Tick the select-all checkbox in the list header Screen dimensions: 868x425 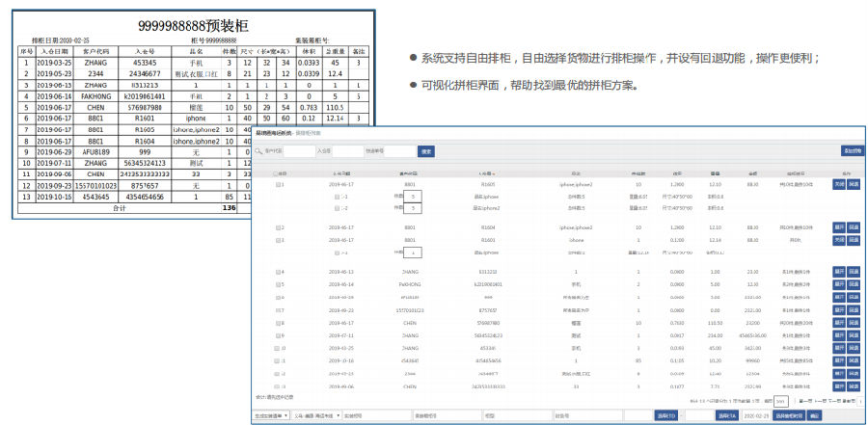pos(276,173)
